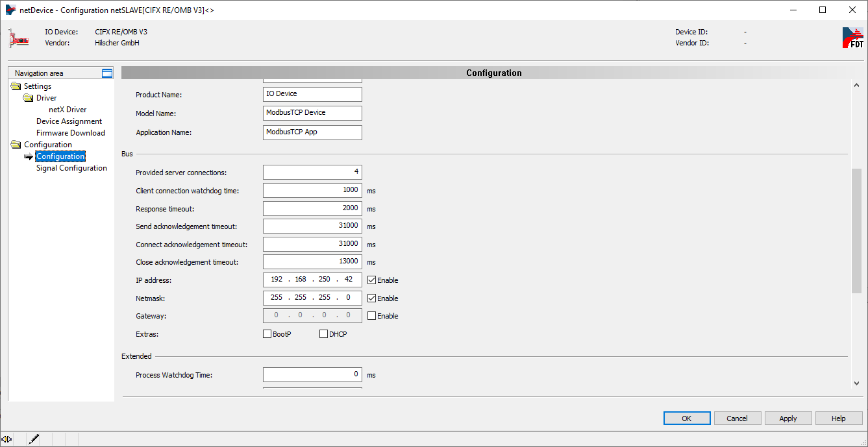Click the device card icon in header
The height and width of the screenshot is (447, 868).
[19, 38]
